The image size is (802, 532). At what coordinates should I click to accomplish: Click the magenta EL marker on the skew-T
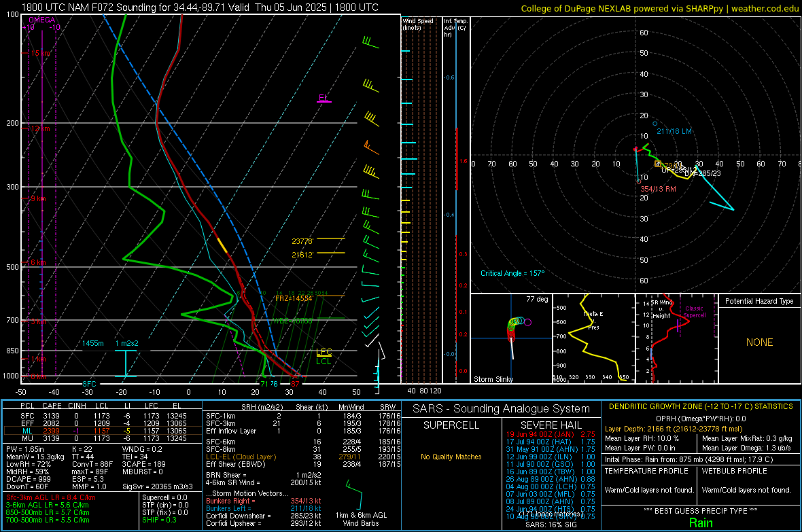point(324,98)
